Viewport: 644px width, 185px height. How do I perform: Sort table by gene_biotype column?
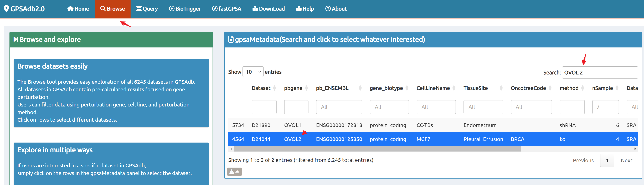coord(389,88)
